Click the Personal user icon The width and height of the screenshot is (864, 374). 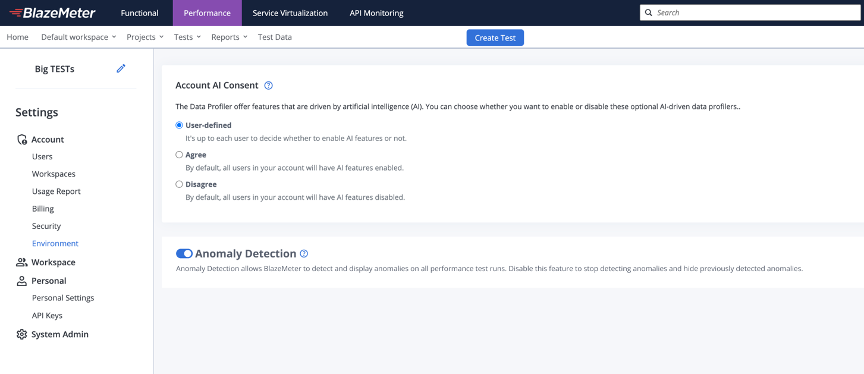point(22,281)
